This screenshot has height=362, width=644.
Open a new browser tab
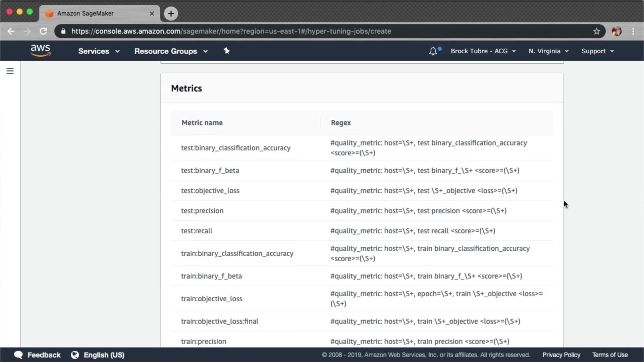[x=171, y=13]
